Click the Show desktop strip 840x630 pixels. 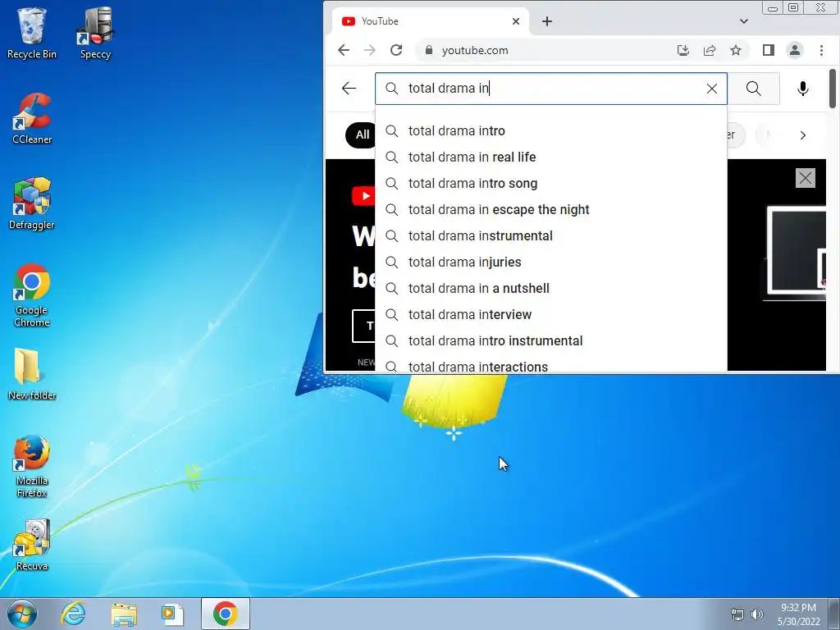836,614
